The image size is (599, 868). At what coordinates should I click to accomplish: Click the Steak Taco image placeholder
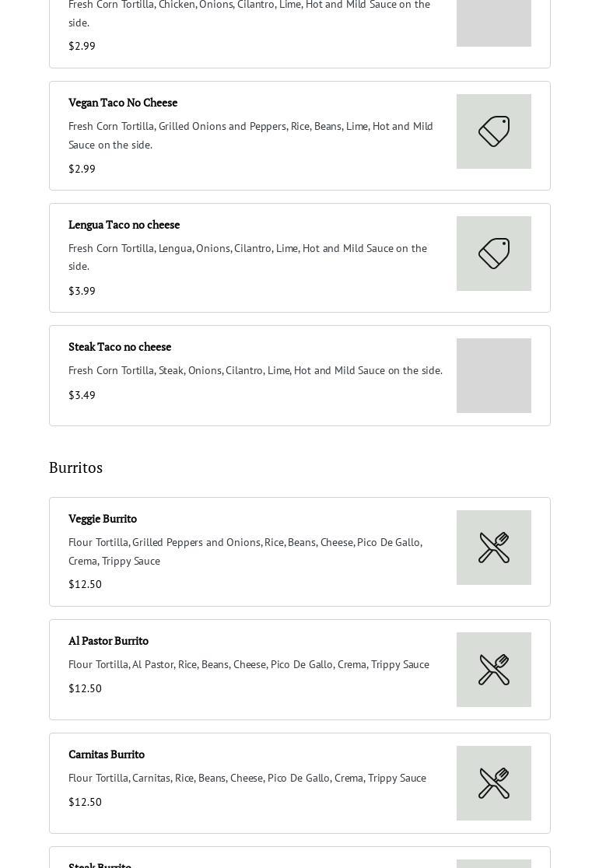(x=494, y=376)
